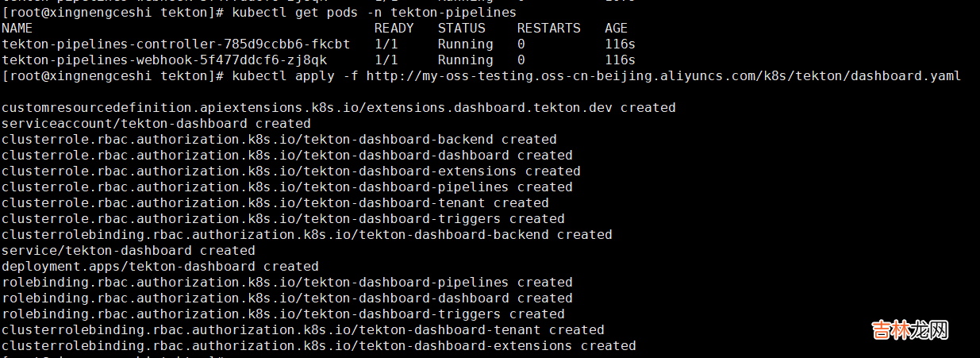Select the deployment.apps/tekton-dashboard created line
The image size is (980, 358).
159,267
